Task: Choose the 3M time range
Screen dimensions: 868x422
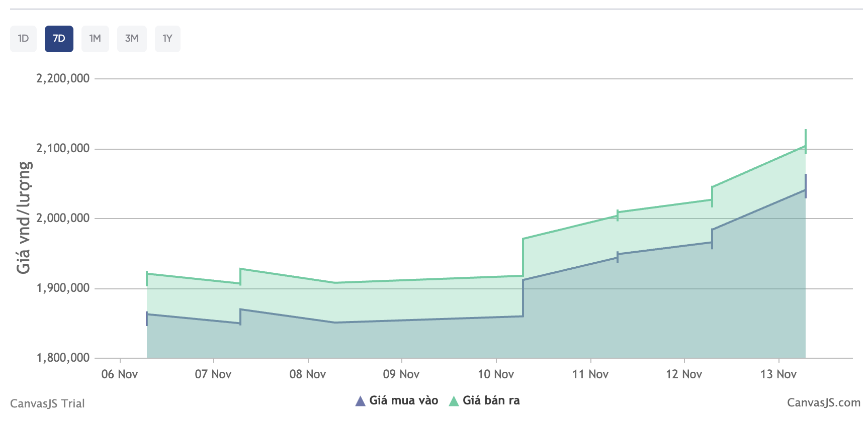Action: [132, 39]
